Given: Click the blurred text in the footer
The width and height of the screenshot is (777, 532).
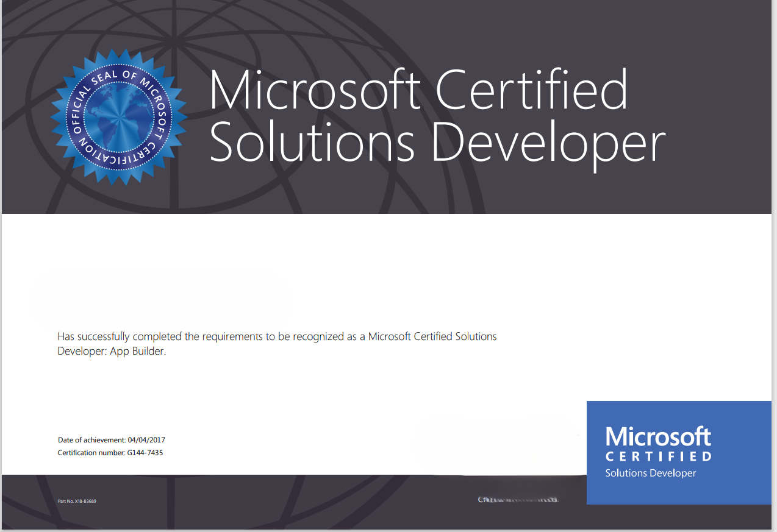Looking at the screenshot, I should coord(518,500).
